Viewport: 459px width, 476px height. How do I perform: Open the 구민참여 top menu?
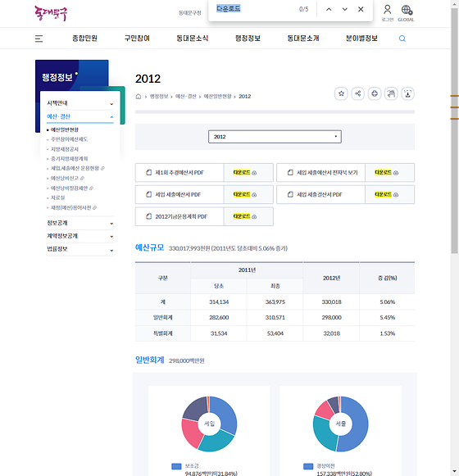(x=137, y=39)
